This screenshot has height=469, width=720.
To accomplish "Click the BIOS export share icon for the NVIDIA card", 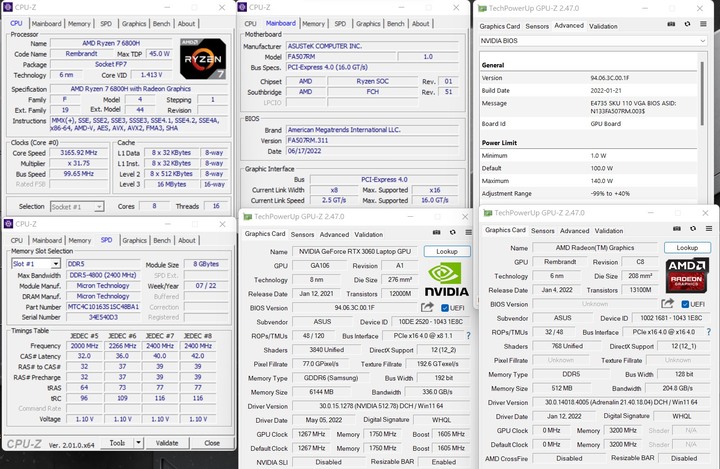I will (x=427, y=307).
